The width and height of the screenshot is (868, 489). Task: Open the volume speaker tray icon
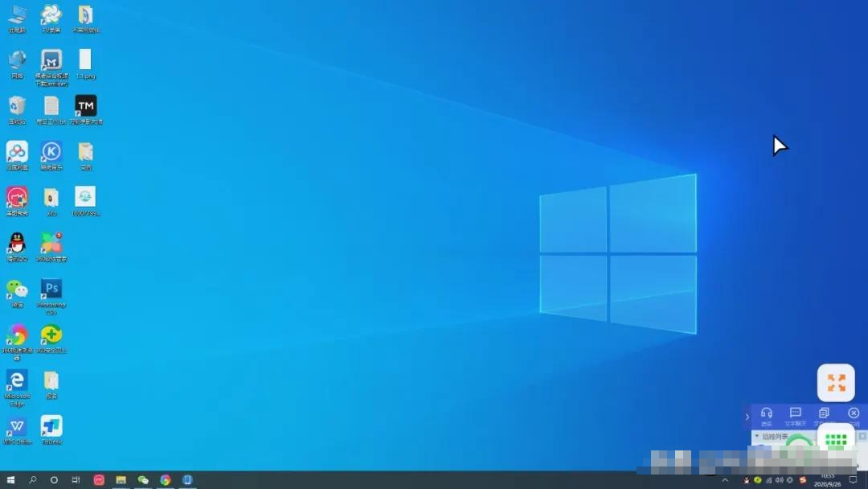pos(779,480)
